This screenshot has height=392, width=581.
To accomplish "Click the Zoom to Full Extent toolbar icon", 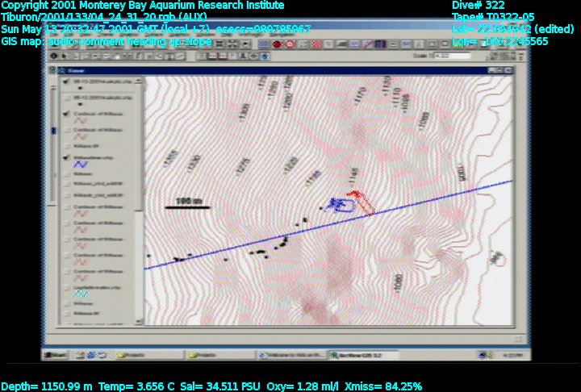I will (219, 44).
